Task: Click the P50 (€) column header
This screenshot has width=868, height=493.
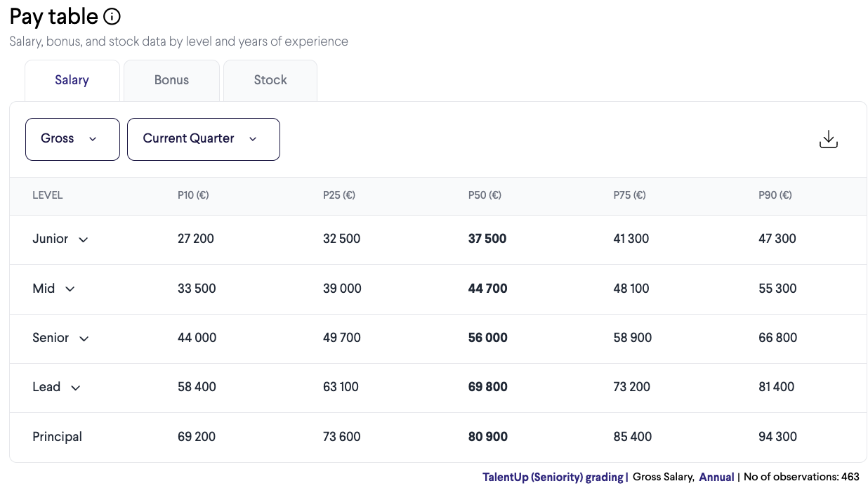Action: pos(485,195)
